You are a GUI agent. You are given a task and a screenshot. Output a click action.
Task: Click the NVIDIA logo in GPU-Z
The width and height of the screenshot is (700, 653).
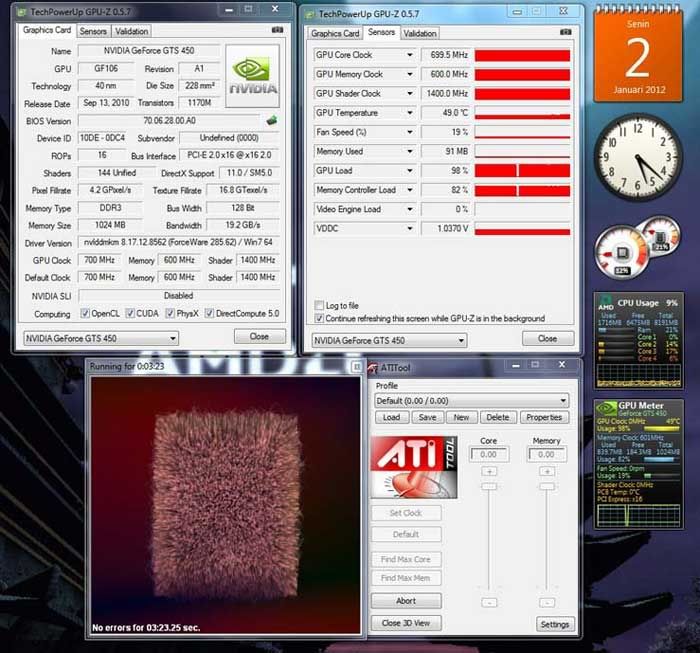pyautogui.click(x=253, y=76)
